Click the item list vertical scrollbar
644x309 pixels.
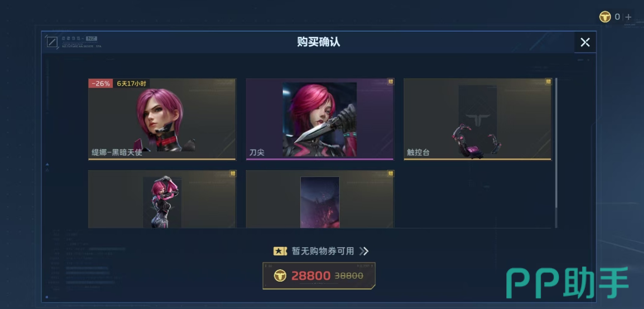click(556, 153)
